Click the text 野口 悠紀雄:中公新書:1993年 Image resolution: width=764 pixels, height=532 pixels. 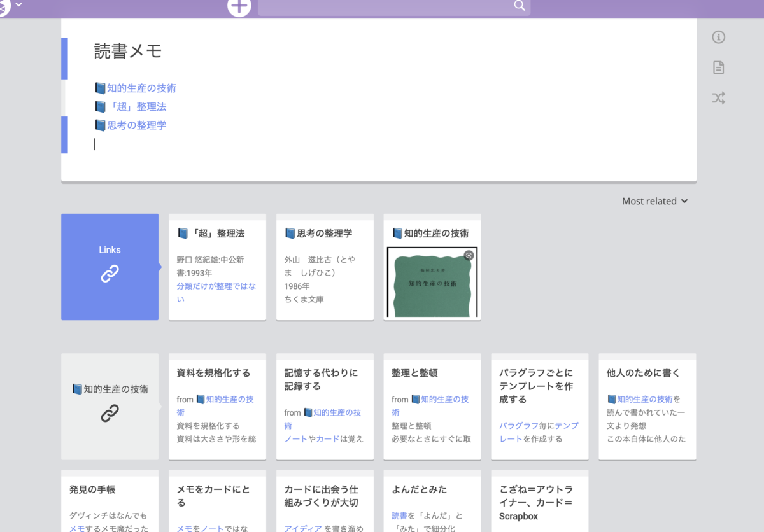210,266
